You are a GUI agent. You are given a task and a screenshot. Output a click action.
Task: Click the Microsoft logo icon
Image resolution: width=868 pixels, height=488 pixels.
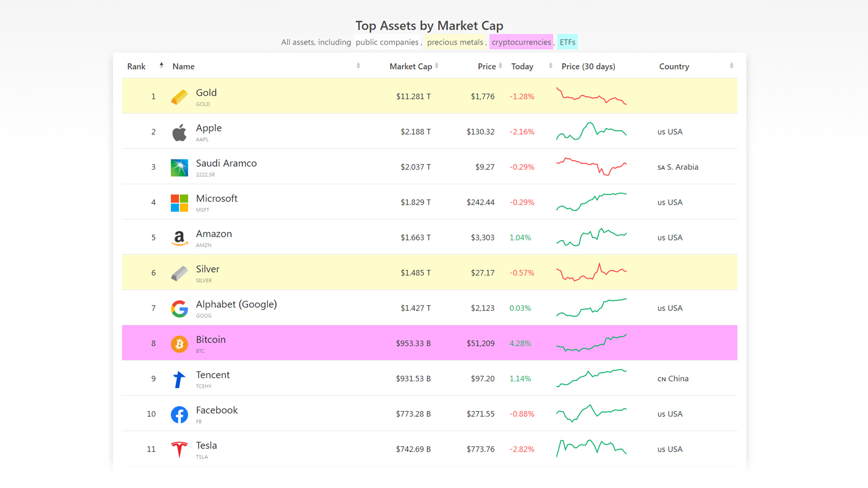point(179,203)
